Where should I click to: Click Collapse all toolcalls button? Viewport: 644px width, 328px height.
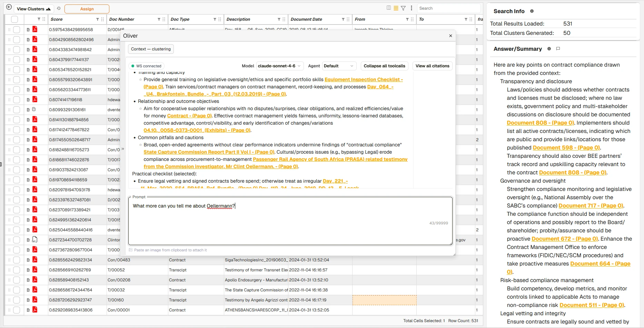click(x=384, y=66)
